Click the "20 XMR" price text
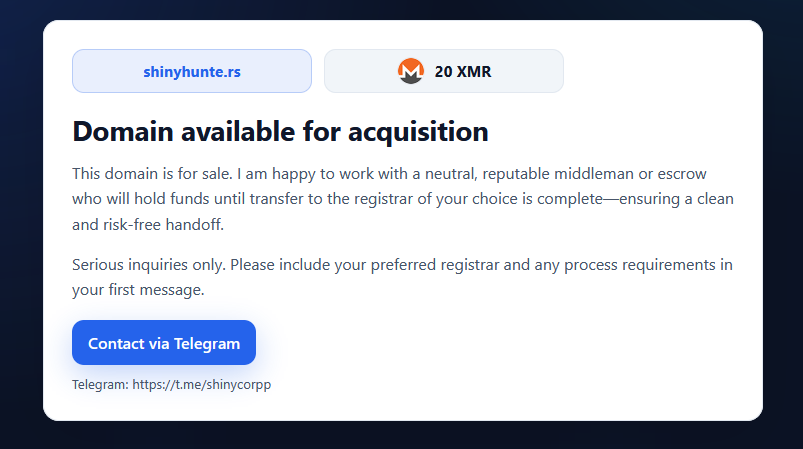803x449 pixels. coord(462,71)
